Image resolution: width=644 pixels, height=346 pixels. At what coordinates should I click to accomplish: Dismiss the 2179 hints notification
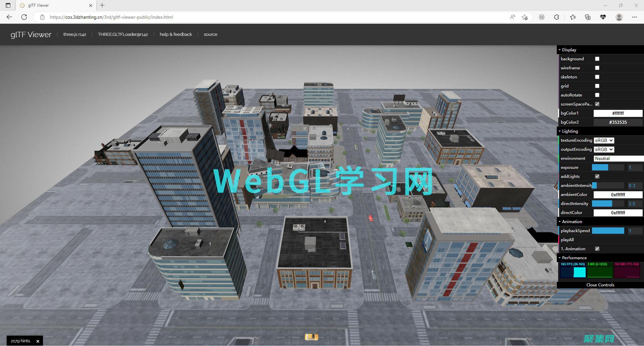point(38,341)
